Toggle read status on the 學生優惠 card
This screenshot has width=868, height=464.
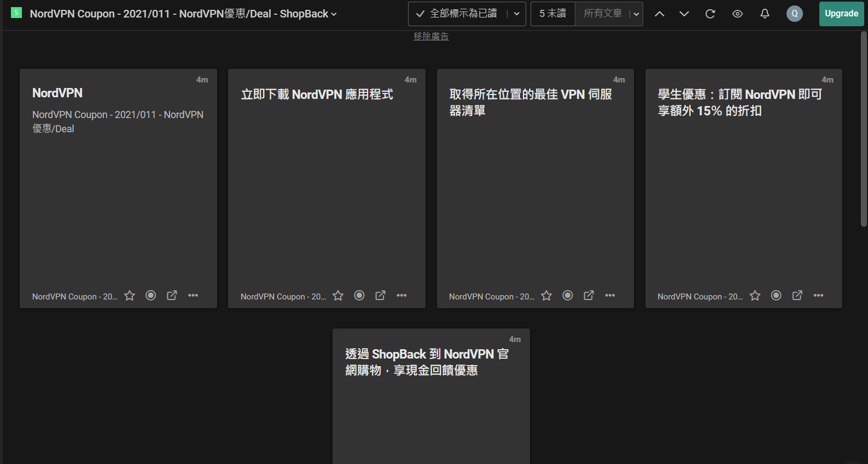coord(776,296)
